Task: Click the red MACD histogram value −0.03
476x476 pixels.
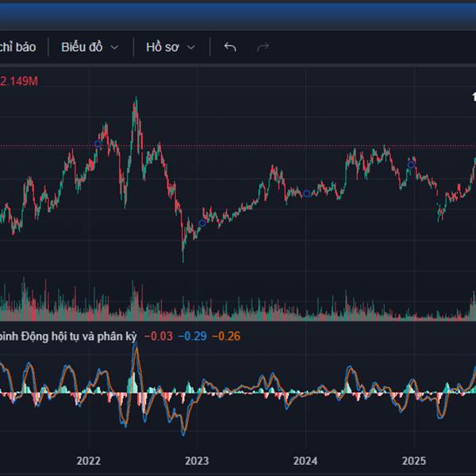Action: click(158, 336)
